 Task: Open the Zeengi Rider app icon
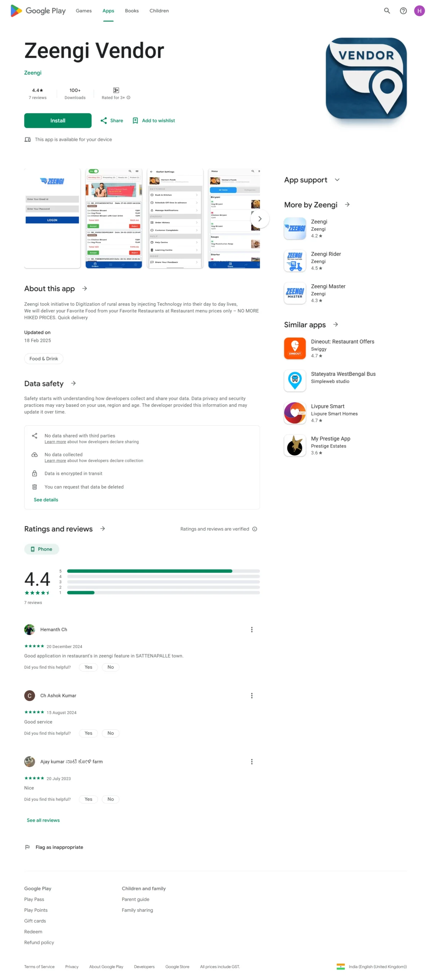[x=294, y=260]
